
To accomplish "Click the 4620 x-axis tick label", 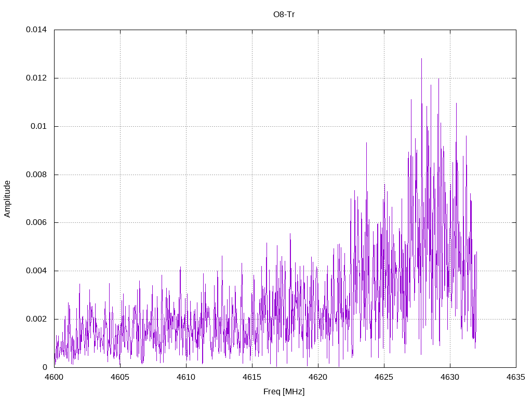I will click(x=318, y=377).
